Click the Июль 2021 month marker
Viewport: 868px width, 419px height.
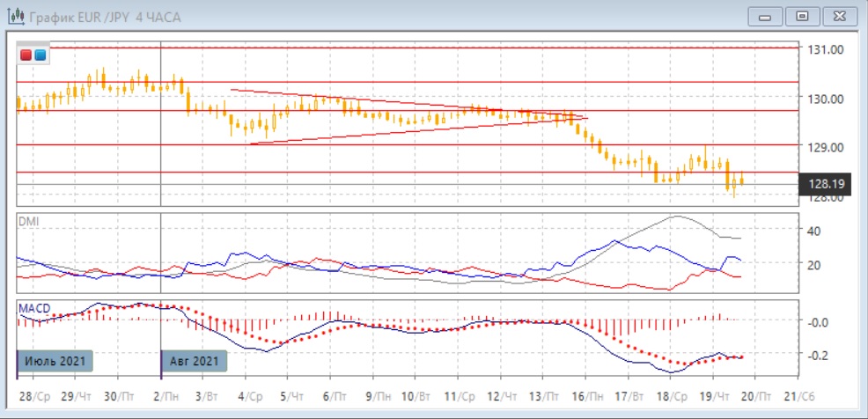(55, 361)
